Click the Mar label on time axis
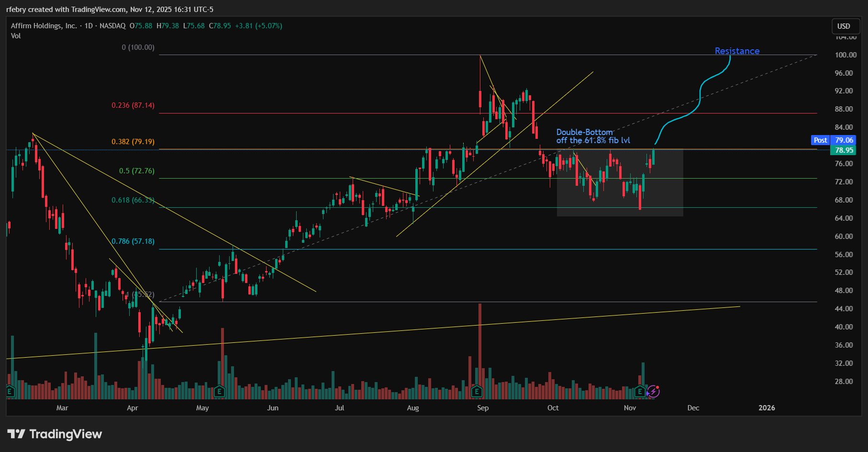Viewport: 868px width, 452px height. [x=62, y=408]
